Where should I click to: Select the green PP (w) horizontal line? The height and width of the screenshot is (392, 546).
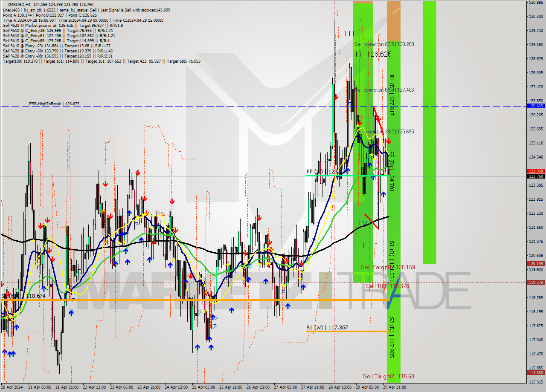(x=347, y=175)
